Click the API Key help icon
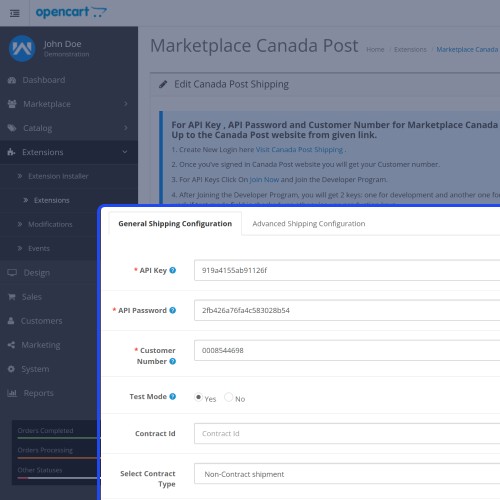This screenshot has width=500, height=500. [173, 270]
